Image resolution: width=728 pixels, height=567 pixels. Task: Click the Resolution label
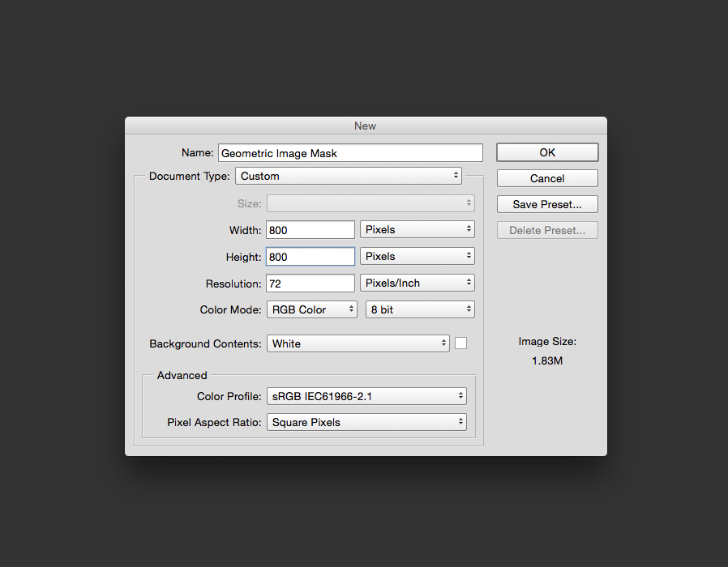[233, 283]
